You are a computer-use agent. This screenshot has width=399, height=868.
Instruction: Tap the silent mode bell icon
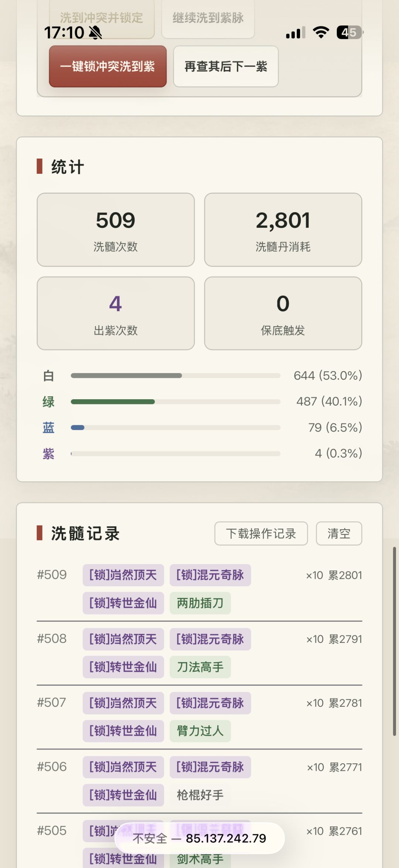click(95, 33)
